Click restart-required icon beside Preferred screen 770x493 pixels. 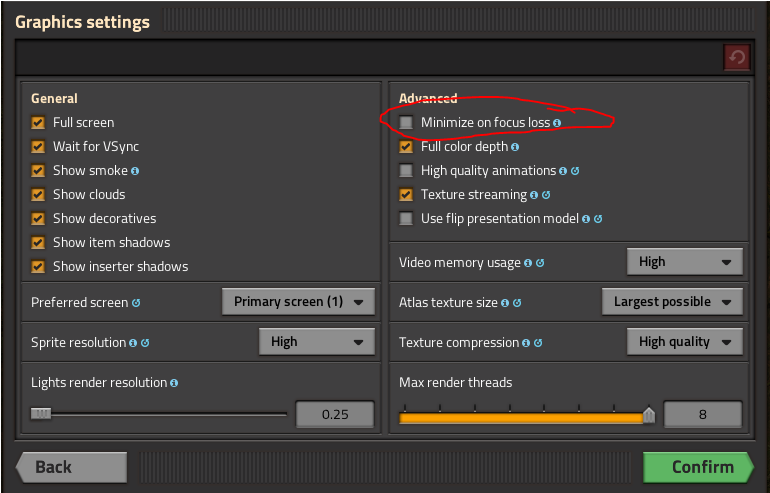coord(136,303)
